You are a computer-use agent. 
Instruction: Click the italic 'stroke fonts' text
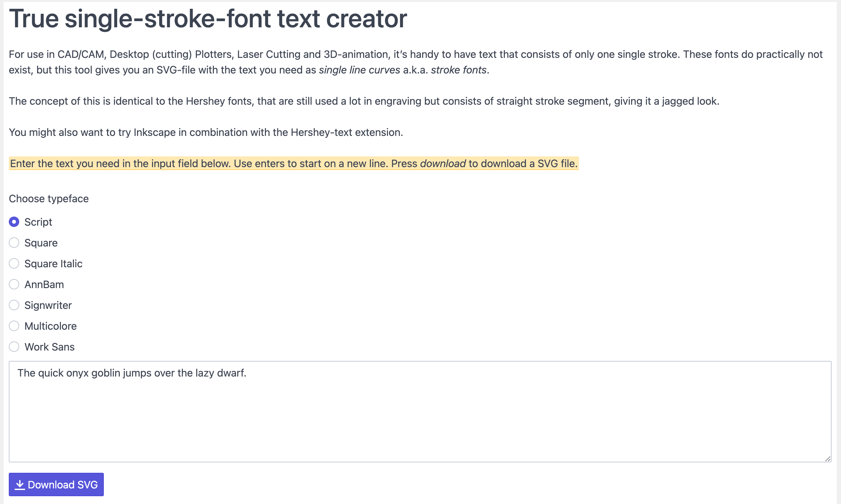tap(459, 70)
